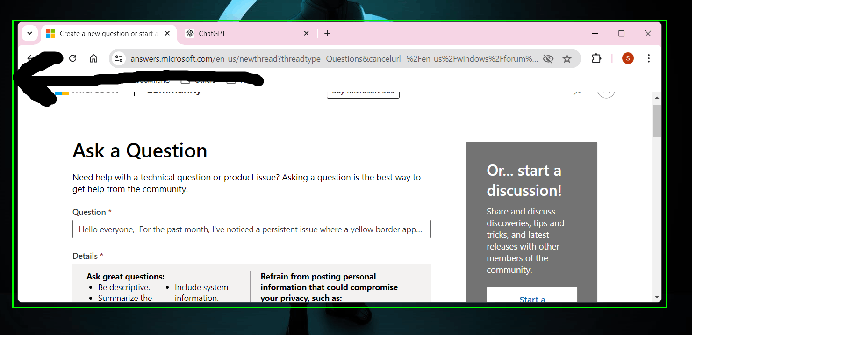The image size is (868, 343).
Task: Click the 'Share and discuss discoveries' description
Action: 525,241
